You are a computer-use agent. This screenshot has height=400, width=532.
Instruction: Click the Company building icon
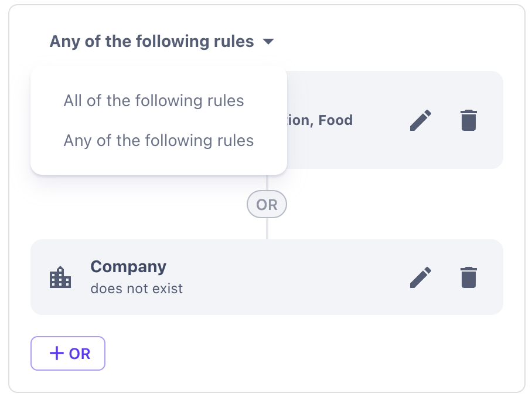click(x=60, y=277)
